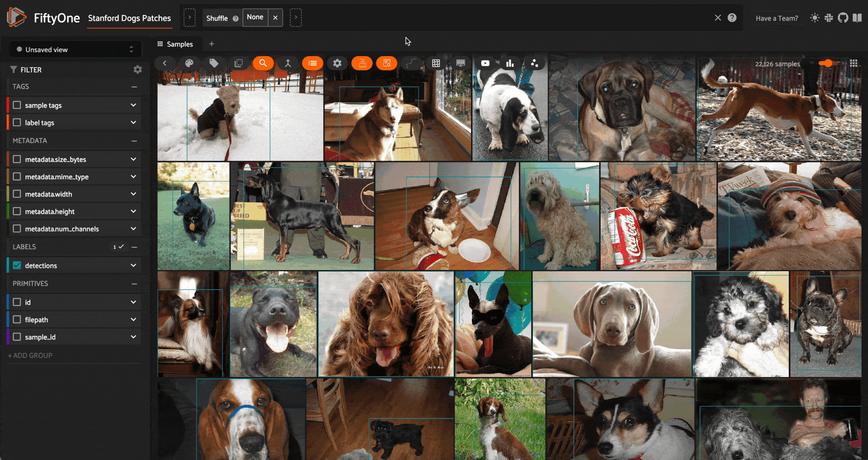The height and width of the screenshot is (460, 868).
Task: Adjust the orange grid zoom slider
Action: [828, 63]
